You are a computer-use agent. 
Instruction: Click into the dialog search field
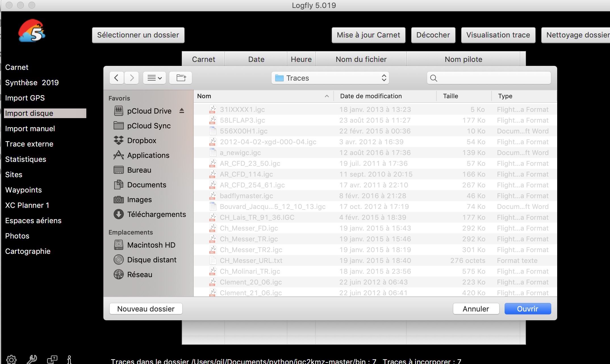(x=489, y=78)
